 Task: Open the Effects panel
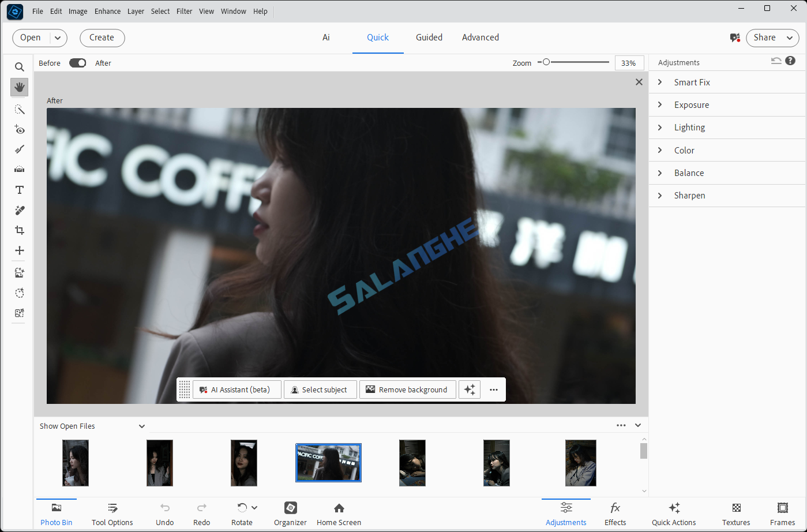(615, 514)
